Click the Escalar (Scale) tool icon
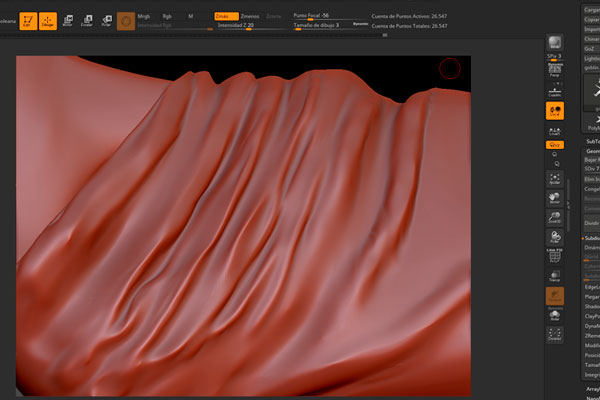This screenshot has height=400, width=600. (86, 19)
